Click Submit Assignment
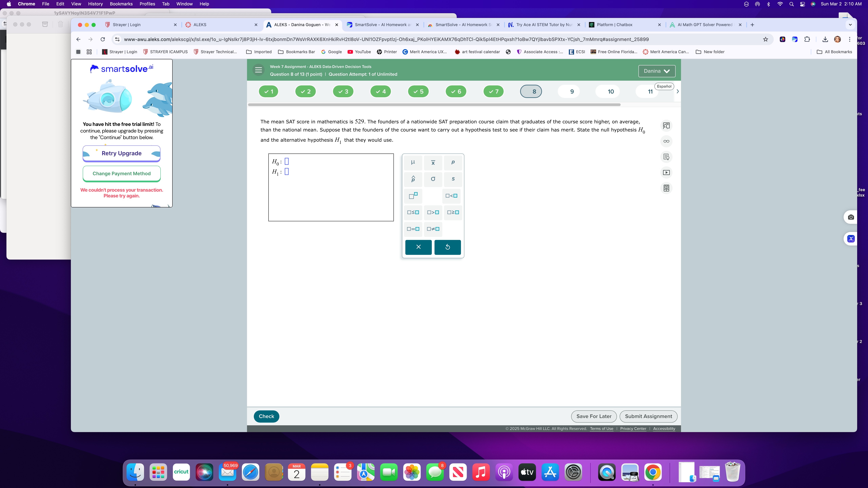The width and height of the screenshot is (868, 488). coord(648,416)
